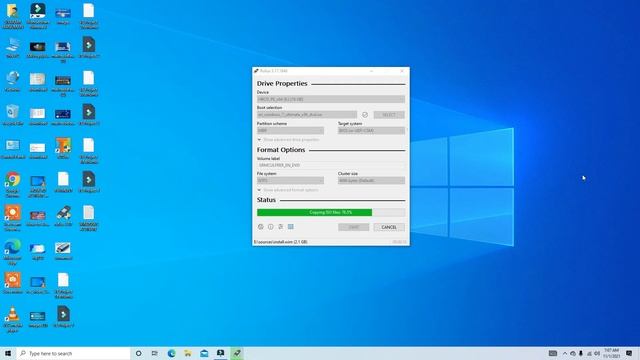The height and width of the screenshot is (360, 640).
Task: Show hidden system tray icons chevron
Action: click(x=565, y=353)
